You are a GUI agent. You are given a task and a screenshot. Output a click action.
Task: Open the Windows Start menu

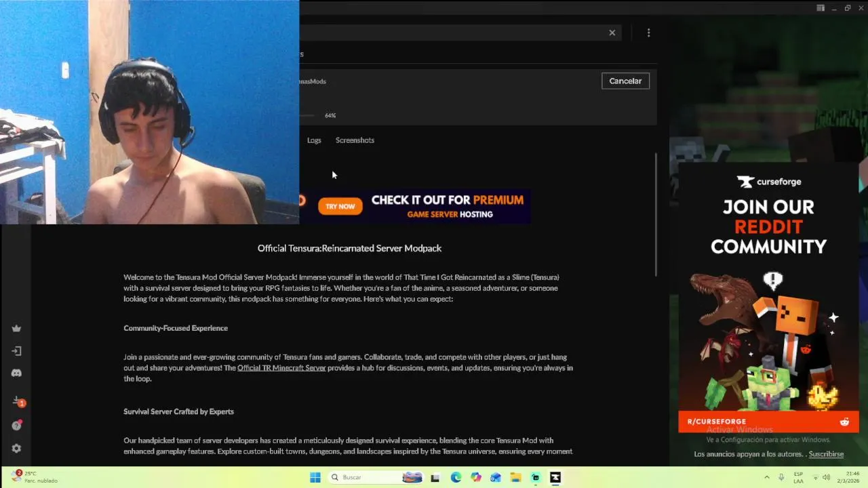tap(315, 477)
